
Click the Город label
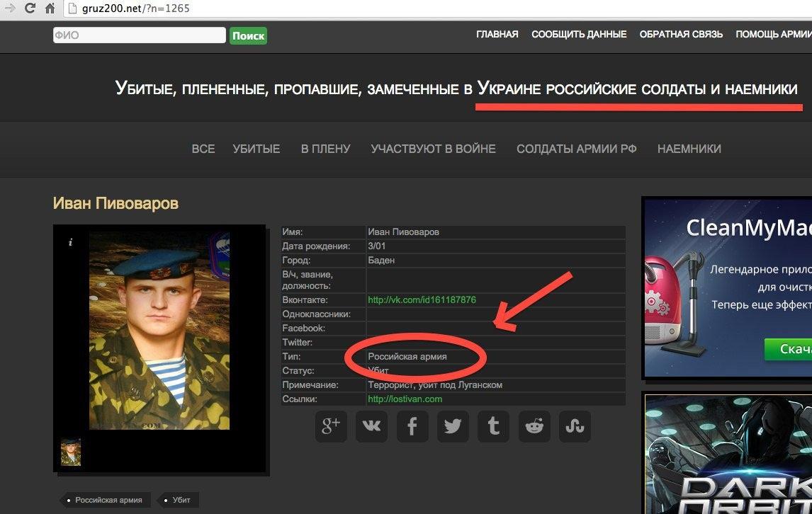point(296,260)
